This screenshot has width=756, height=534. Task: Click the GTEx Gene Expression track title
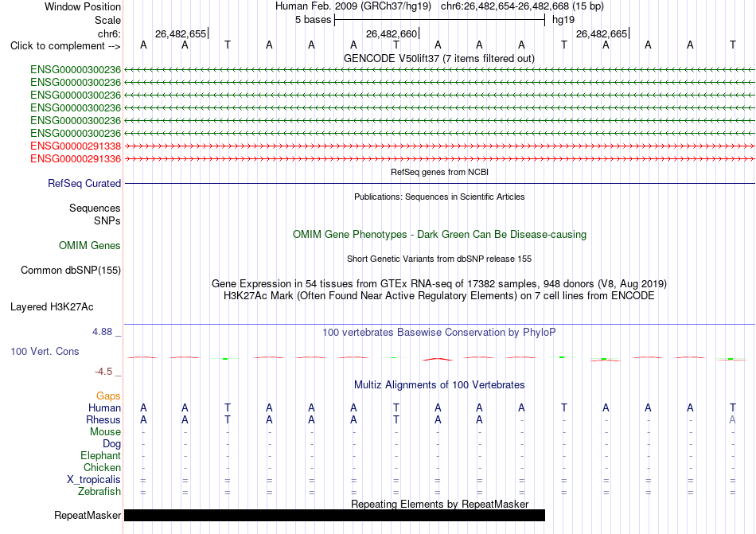click(x=439, y=284)
